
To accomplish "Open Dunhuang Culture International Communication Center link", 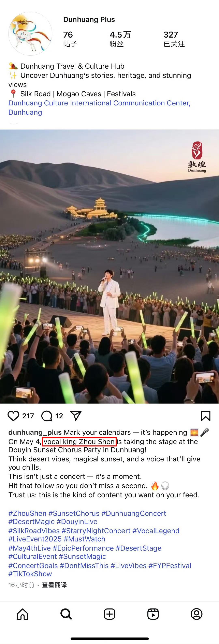I will tap(99, 107).
